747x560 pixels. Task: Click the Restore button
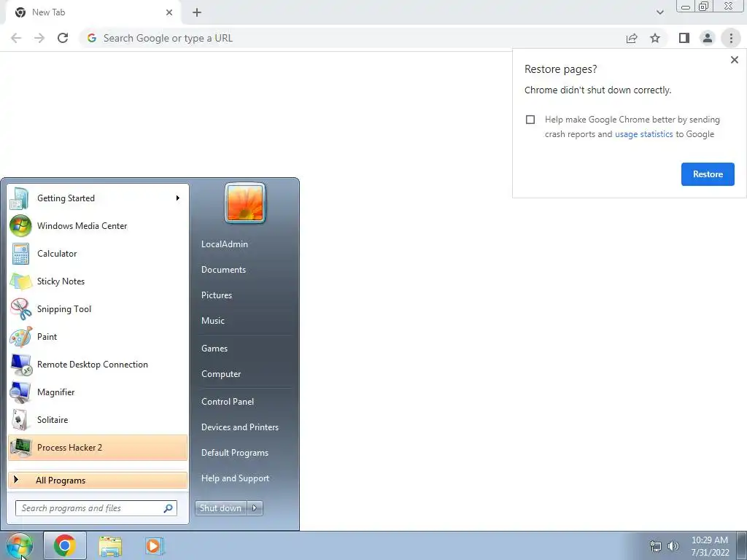[x=708, y=174]
